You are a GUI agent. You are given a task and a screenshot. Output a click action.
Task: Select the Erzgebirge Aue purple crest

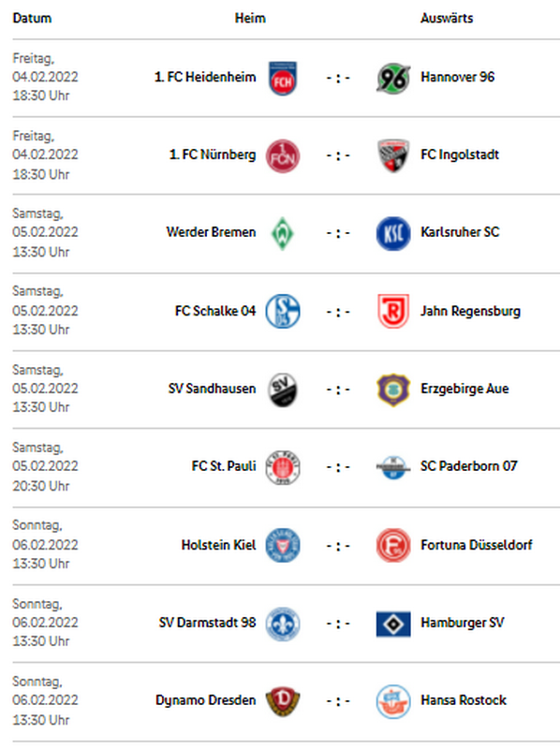coord(393,389)
